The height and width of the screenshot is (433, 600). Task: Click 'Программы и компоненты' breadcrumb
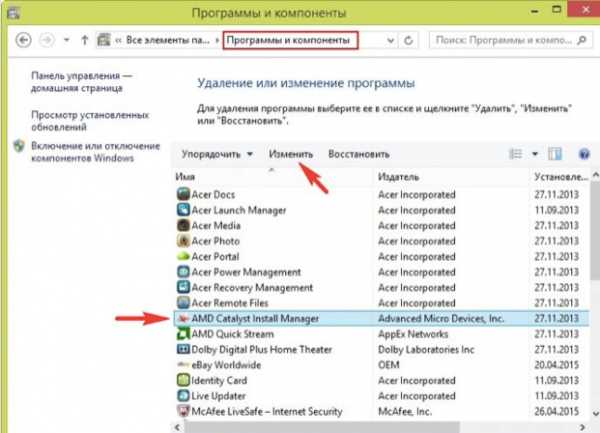(288, 40)
